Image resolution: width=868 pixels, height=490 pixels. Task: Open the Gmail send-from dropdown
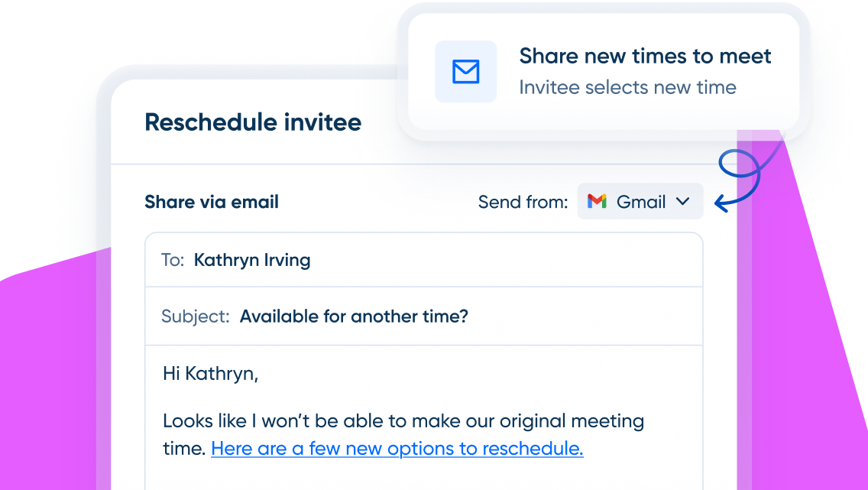(640, 202)
